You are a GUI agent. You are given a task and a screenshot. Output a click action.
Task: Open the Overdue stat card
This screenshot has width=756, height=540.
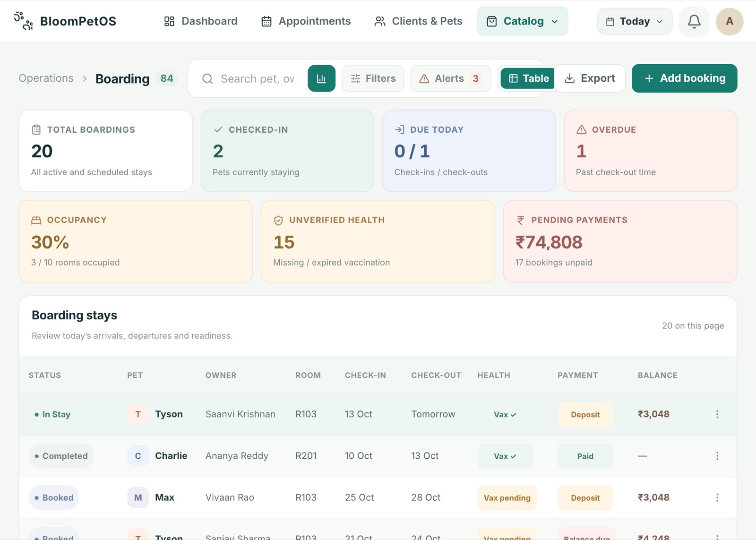[650, 151]
